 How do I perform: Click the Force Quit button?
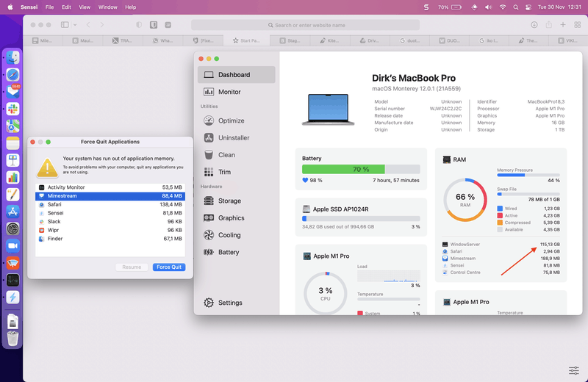click(169, 267)
